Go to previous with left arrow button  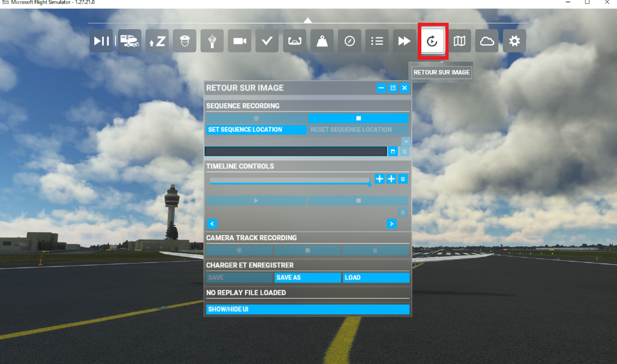pyautogui.click(x=212, y=224)
